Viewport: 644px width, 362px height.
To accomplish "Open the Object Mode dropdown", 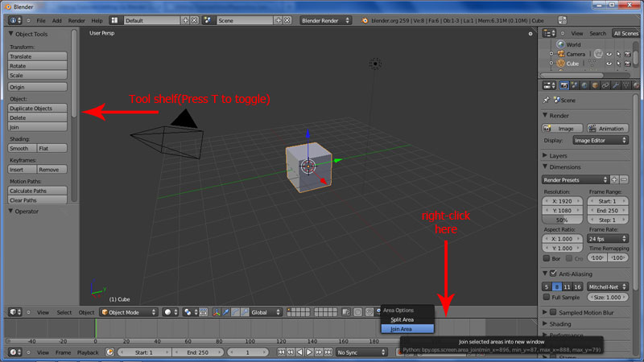I will [127, 312].
